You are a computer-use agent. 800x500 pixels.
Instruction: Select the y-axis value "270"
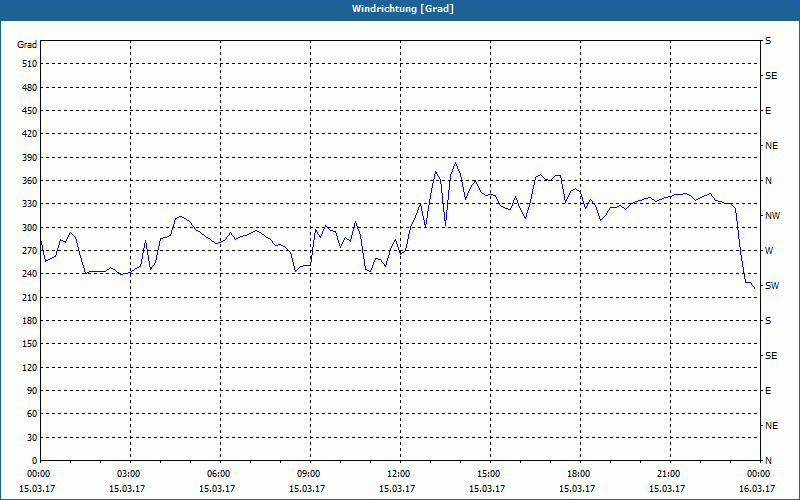(30, 251)
